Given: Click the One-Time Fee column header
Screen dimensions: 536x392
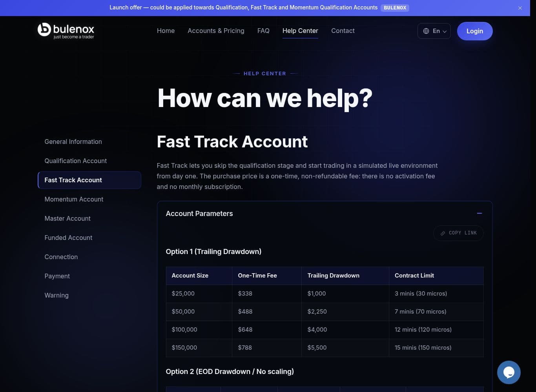Looking at the screenshot, I should [x=267, y=276].
